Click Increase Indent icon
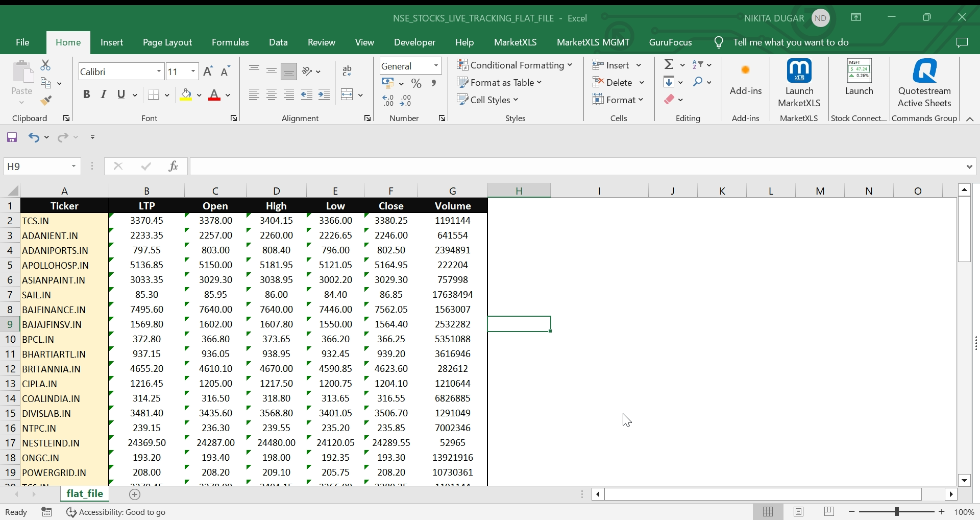This screenshot has height=520, width=980. coord(324,94)
